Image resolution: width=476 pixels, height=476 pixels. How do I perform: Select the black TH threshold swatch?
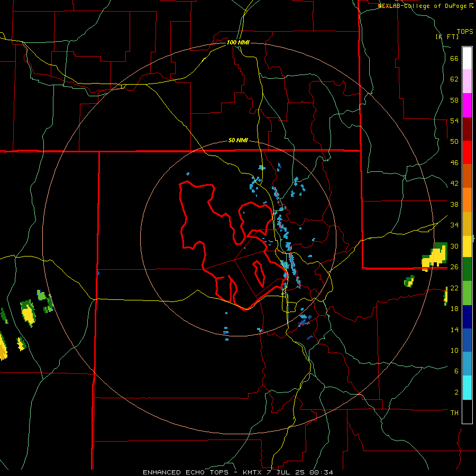467,411
